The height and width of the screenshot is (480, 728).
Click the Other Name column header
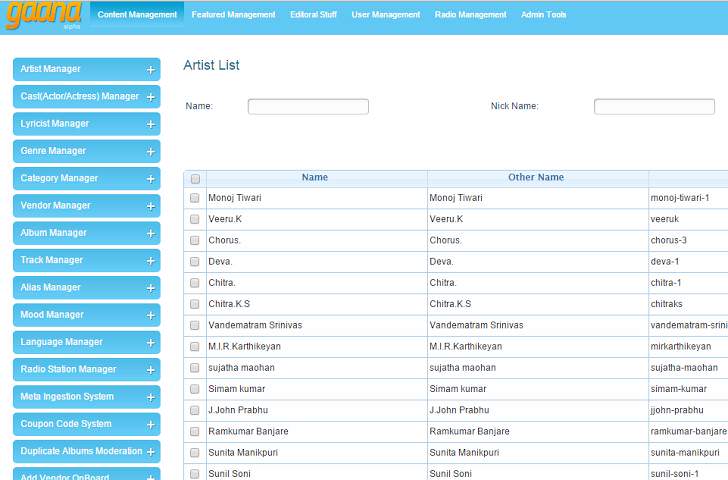(536, 178)
